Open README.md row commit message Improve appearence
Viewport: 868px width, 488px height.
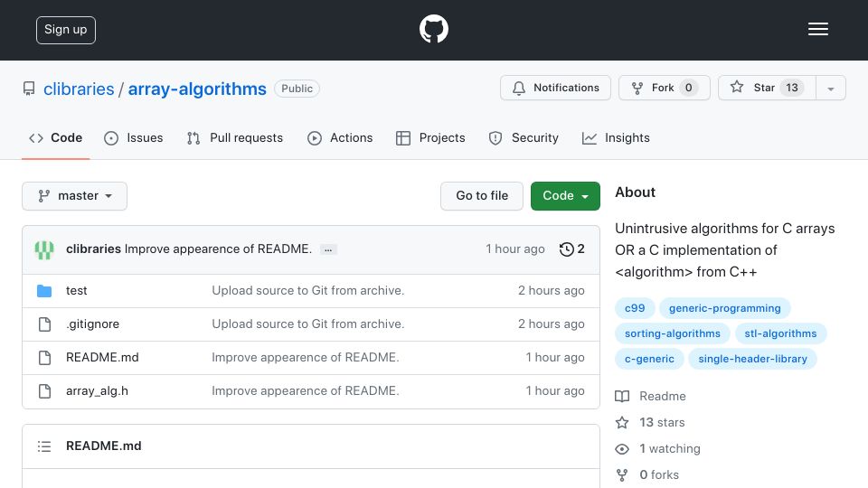point(305,358)
